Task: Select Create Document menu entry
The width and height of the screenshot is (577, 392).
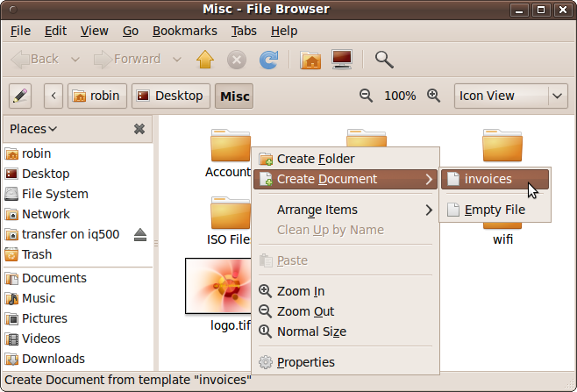Action: pyautogui.click(x=345, y=179)
